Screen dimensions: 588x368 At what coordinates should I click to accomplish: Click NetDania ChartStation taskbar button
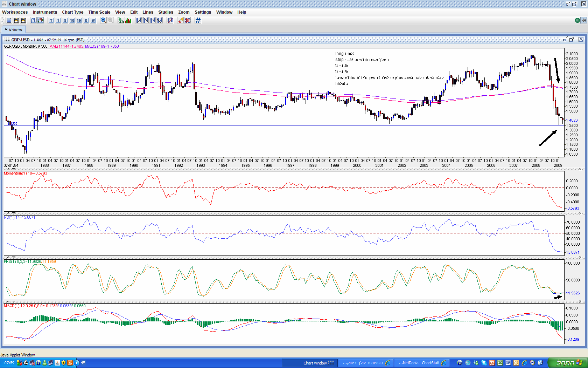422,363
